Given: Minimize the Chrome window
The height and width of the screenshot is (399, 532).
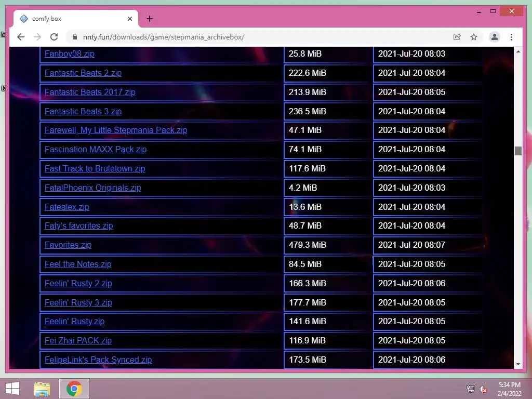Looking at the screenshot, I should click(478, 11).
